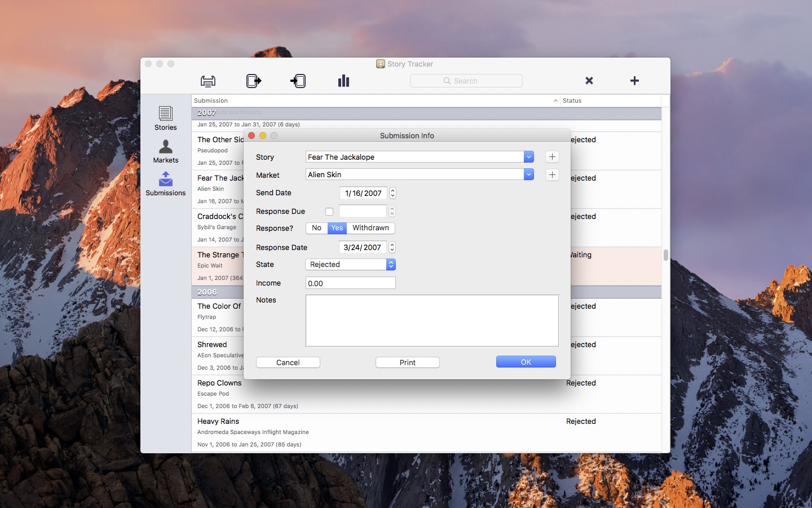The height and width of the screenshot is (508, 812).
Task: Click the Send Date field 1/16/2007
Action: click(363, 193)
